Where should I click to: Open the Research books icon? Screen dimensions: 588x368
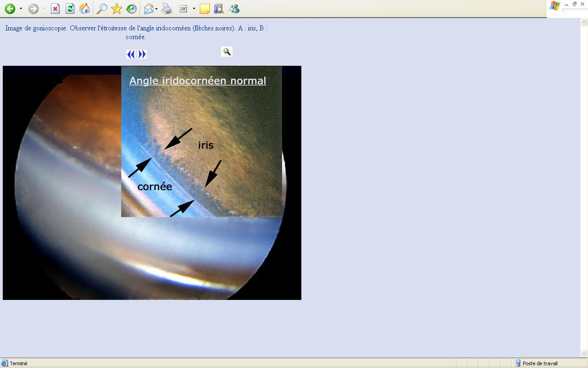(x=219, y=9)
